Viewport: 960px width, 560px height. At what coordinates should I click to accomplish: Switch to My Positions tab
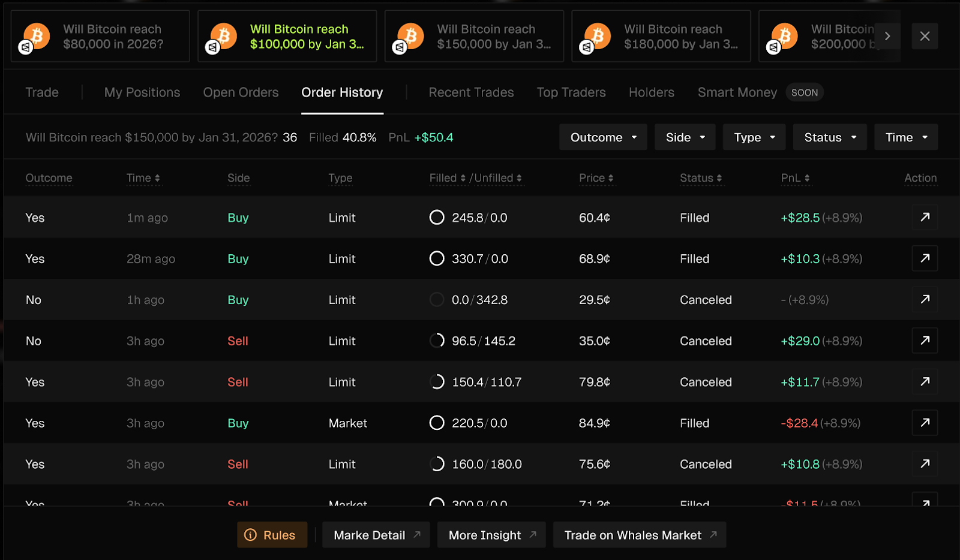point(142,92)
